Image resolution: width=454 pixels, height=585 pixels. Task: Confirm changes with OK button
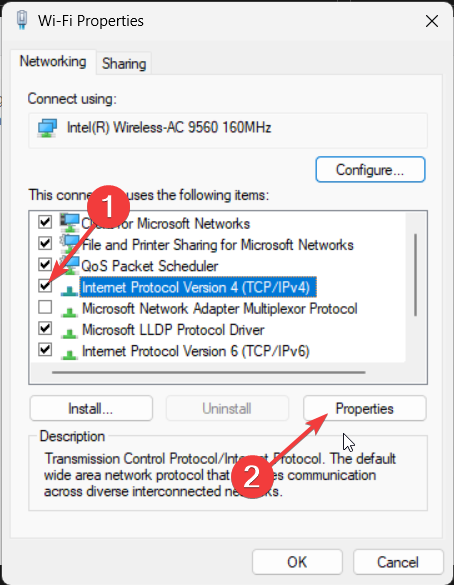tap(297, 562)
